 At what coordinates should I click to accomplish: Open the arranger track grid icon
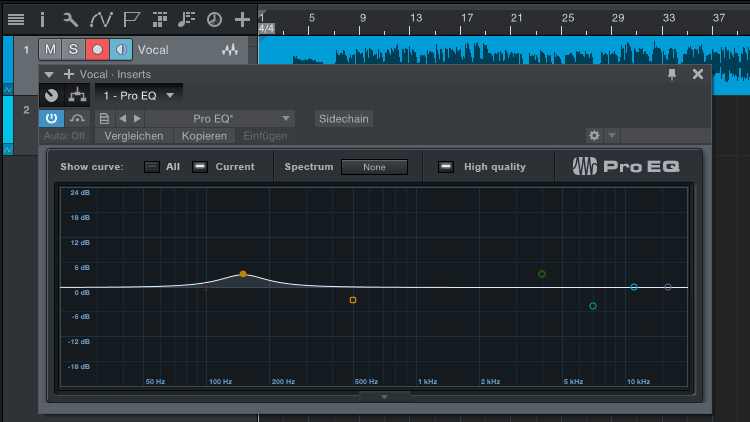coord(160,20)
